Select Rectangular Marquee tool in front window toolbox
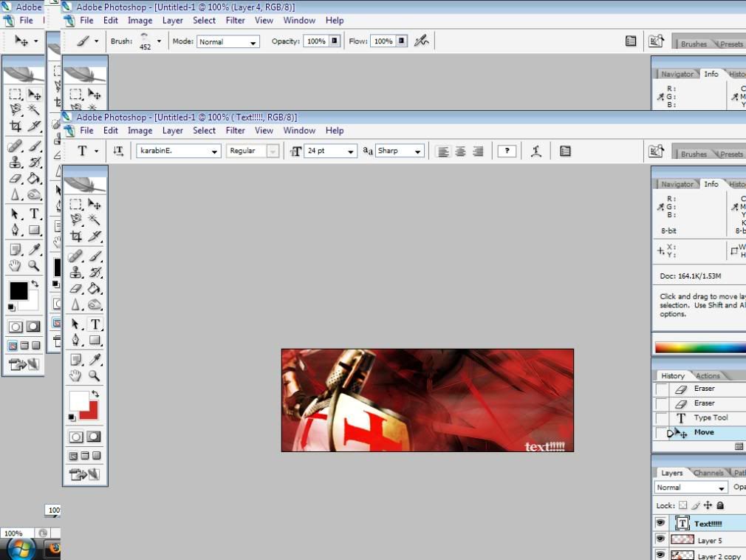The height and width of the screenshot is (560, 746). [x=75, y=205]
